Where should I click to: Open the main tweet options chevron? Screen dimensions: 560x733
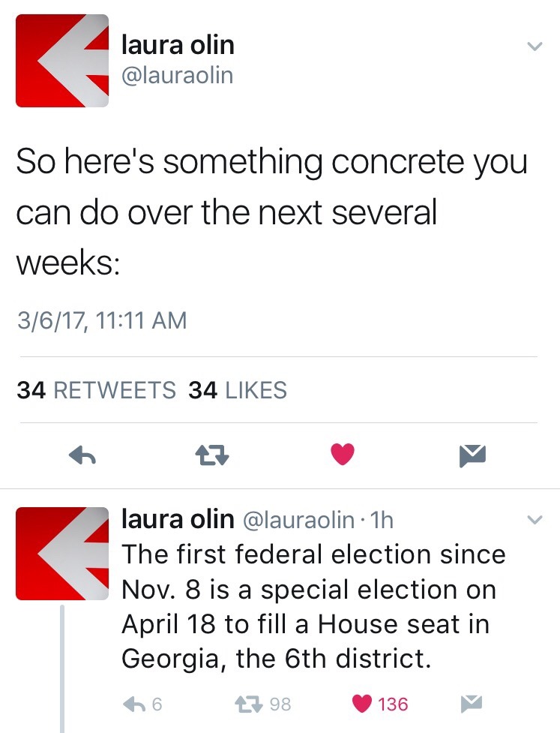click(534, 47)
